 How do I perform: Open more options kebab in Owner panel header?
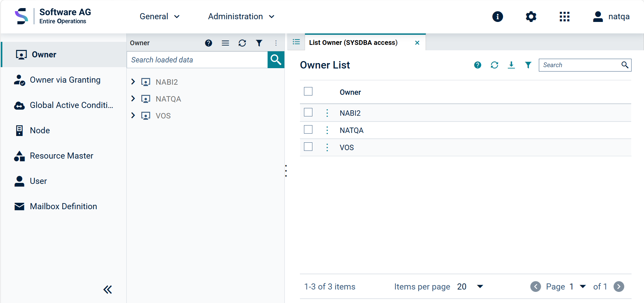pyautogui.click(x=276, y=43)
